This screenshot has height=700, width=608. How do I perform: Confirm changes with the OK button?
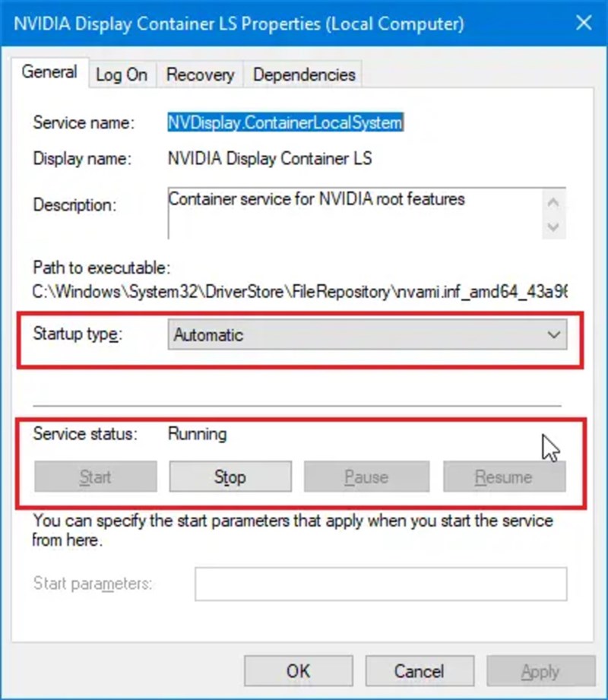coord(298,671)
